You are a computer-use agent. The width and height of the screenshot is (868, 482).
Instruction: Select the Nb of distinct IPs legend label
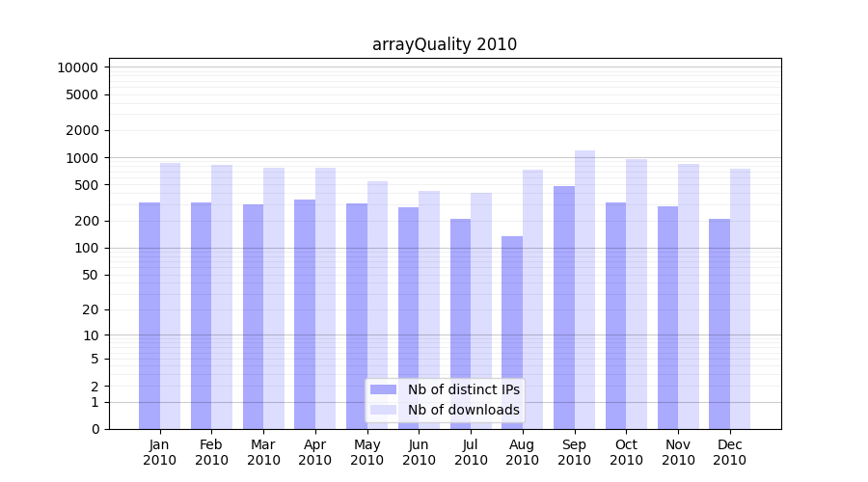coord(463,389)
